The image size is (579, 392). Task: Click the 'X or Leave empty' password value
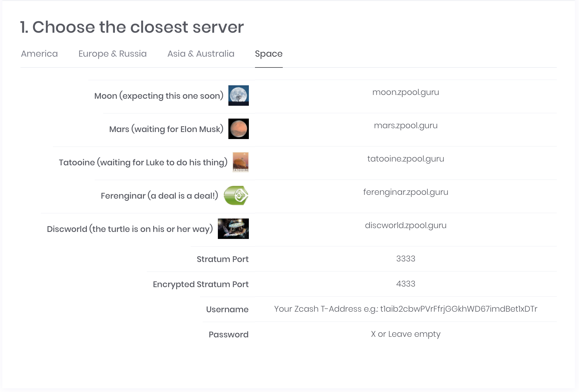(405, 334)
